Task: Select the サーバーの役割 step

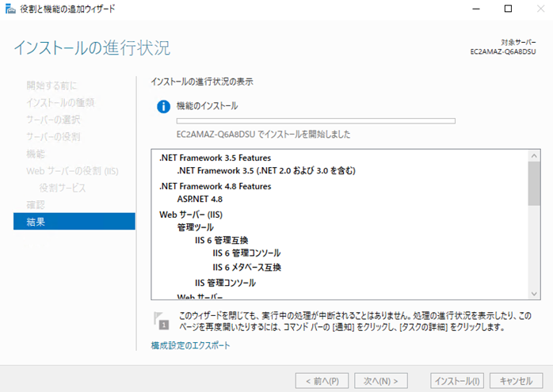Action: tap(53, 137)
